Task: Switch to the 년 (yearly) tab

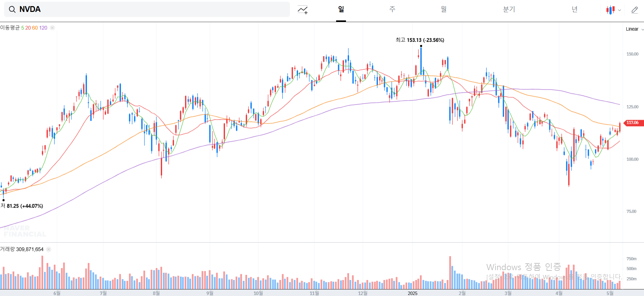Action: coord(574,9)
